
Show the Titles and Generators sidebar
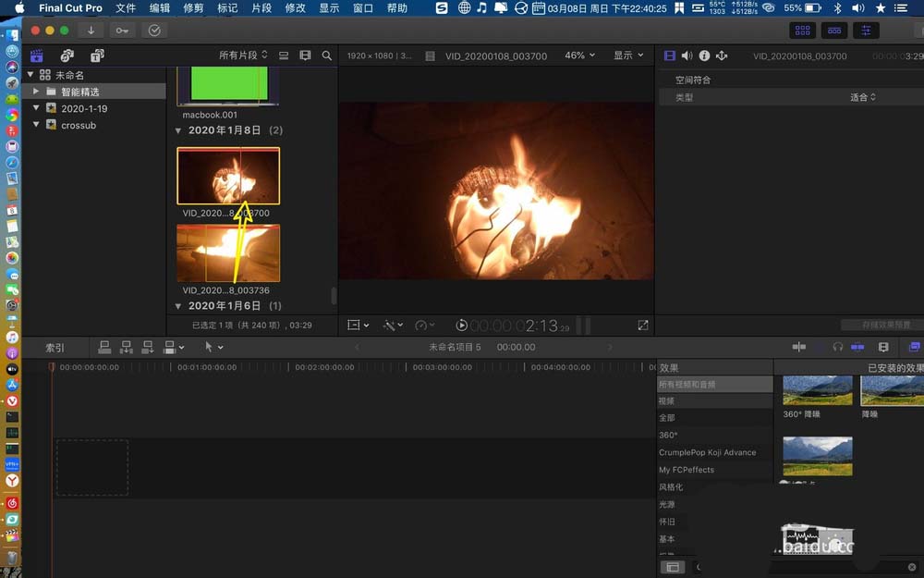(x=97, y=55)
